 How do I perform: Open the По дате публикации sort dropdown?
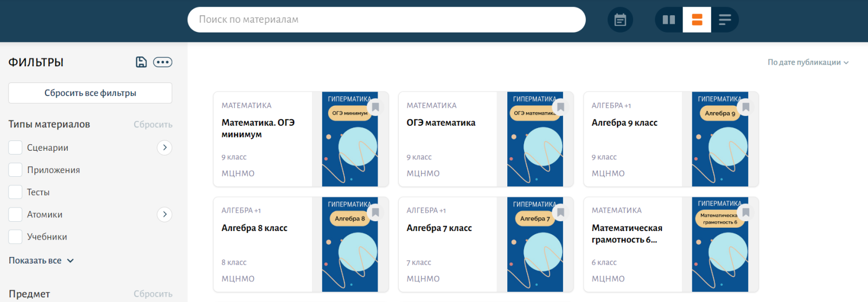point(808,62)
